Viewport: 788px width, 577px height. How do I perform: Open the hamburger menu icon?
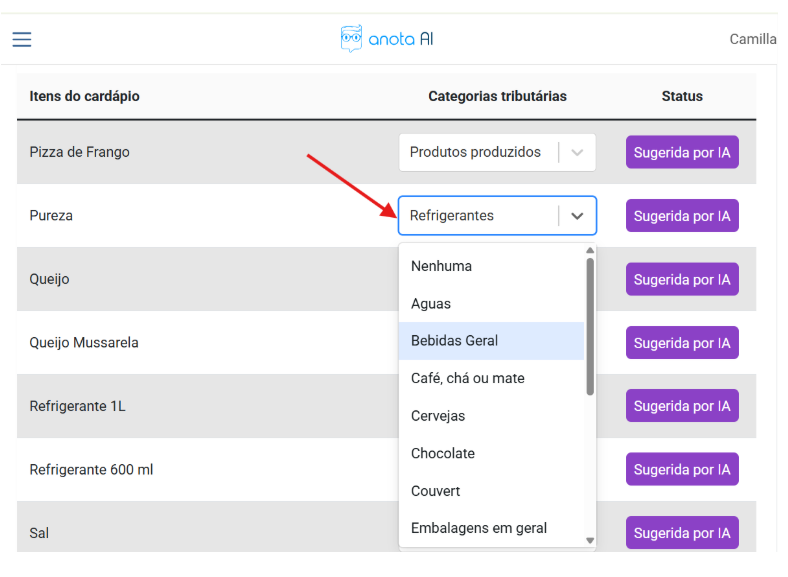[x=22, y=39]
